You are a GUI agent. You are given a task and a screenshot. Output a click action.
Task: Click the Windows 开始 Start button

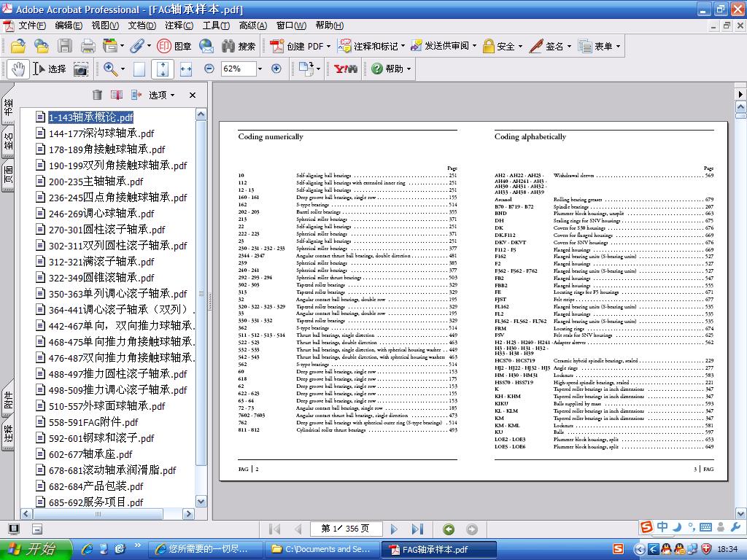point(35,550)
